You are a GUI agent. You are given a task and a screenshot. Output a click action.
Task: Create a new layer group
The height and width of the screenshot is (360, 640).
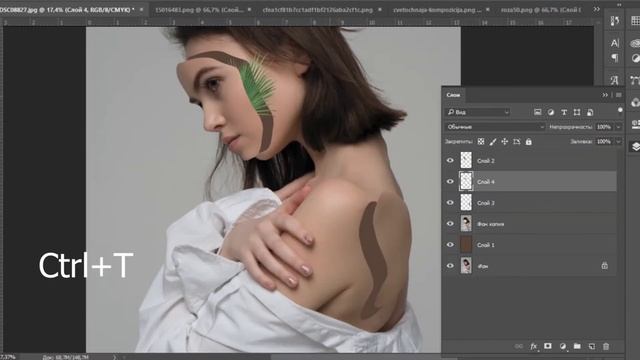(577, 346)
